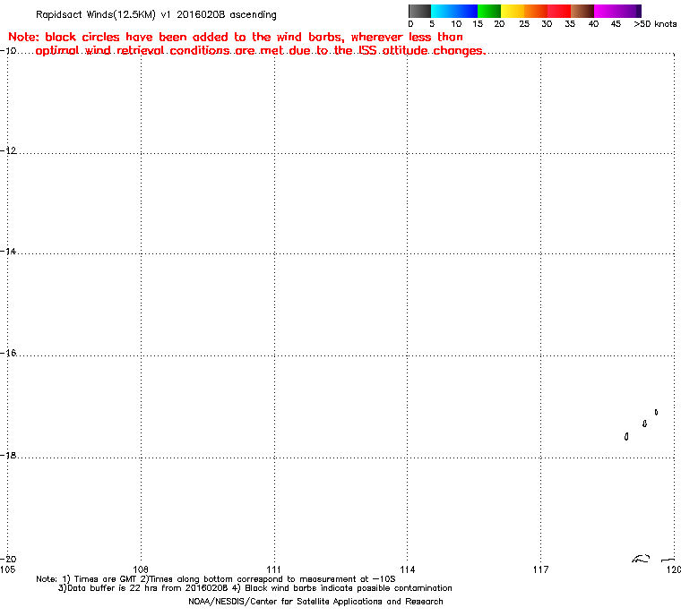Click the brown 35-40 knots color segment
681x616 pixels.
click(x=582, y=11)
